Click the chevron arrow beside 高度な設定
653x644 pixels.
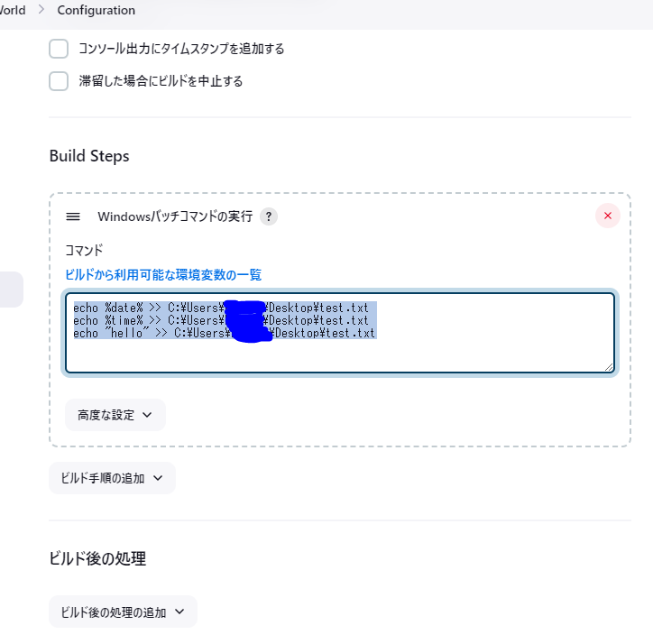148,415
